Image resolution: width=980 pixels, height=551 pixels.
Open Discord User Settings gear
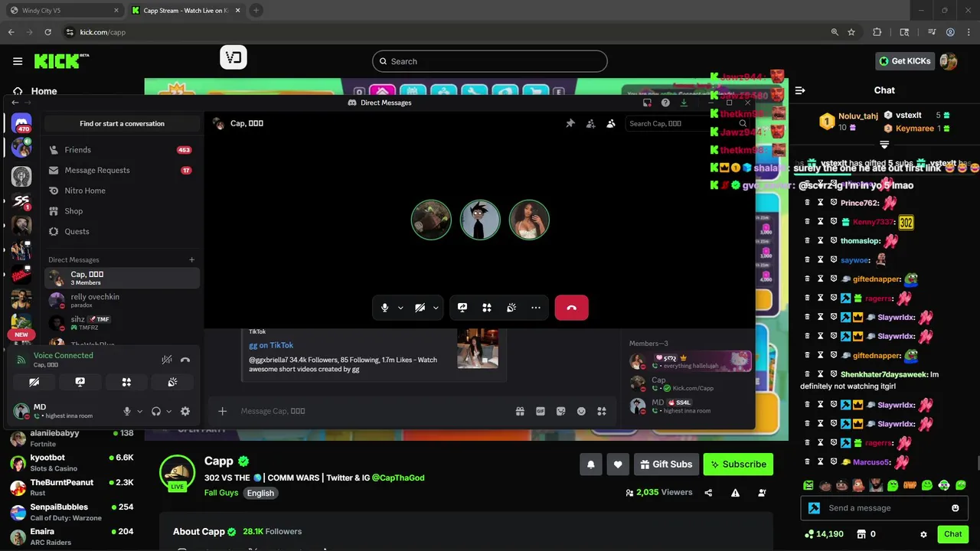click(x=185, y=411)
